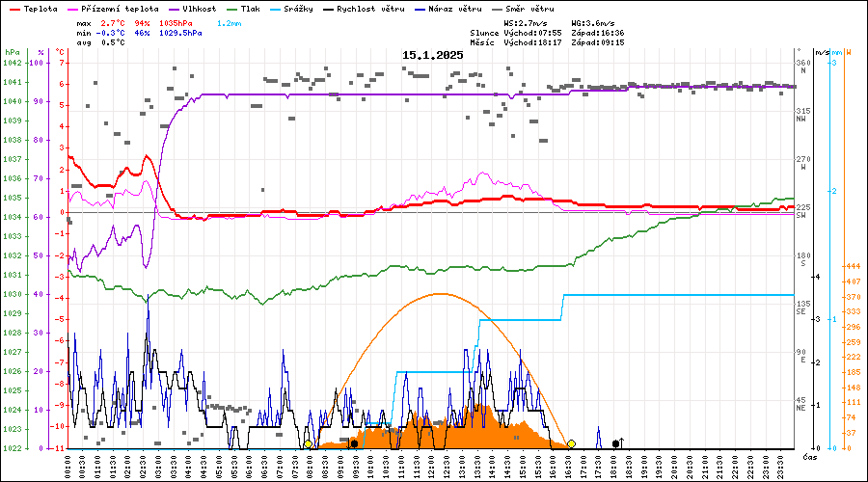Click the black moonset marker with down arrow
The width and height of the screenshot is (868, 482).
click(x=354, y=443)
